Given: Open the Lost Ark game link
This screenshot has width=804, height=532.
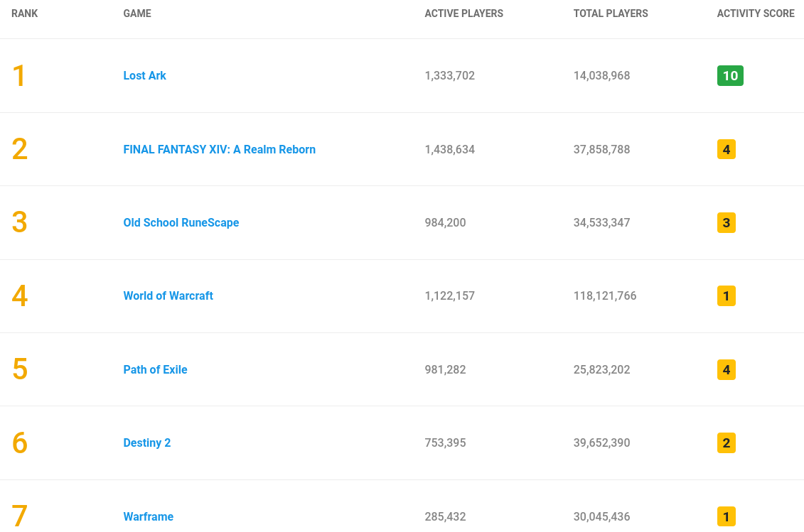Looking at the screenshot, I should [144, 76].
